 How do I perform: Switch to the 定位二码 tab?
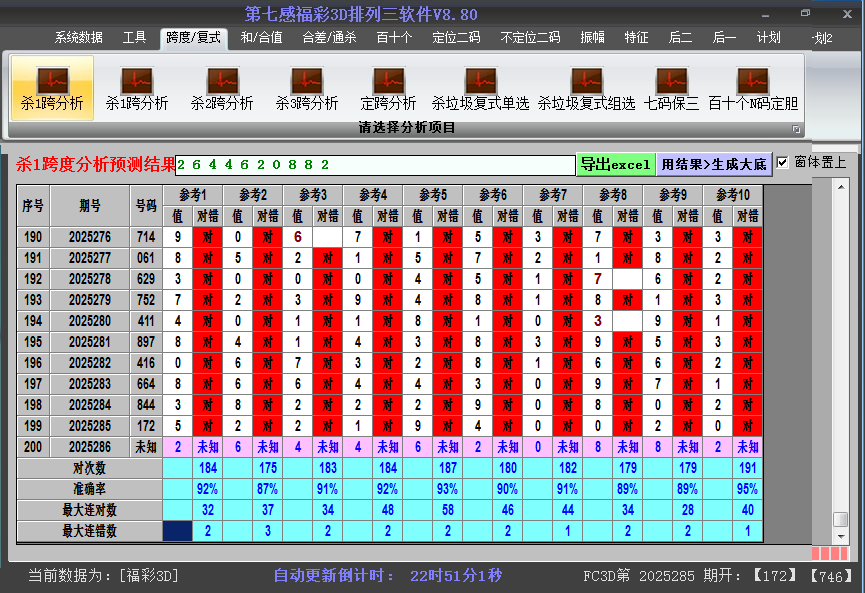456,38
